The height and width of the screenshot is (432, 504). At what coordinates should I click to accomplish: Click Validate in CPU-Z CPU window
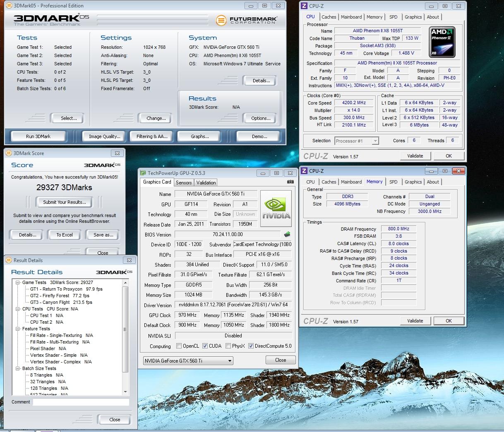pos(415,156)
